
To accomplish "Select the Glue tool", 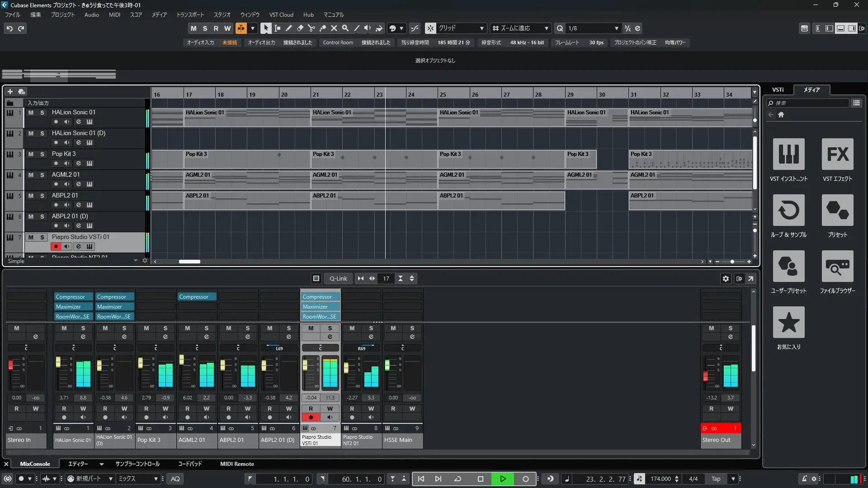I will pyautogui.click(x=322, y=28).
